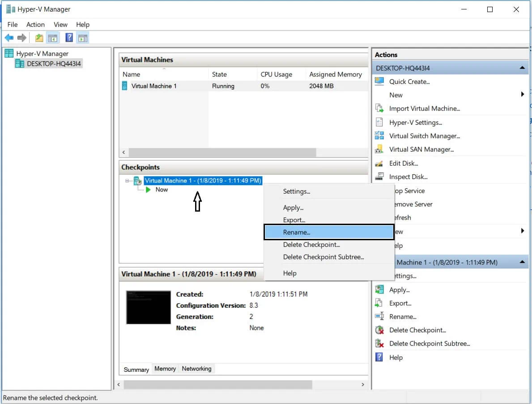532x404 pixels.
Task: Click the Delete Checkpoint Subtree icon
Action: [x=379, y=344]
